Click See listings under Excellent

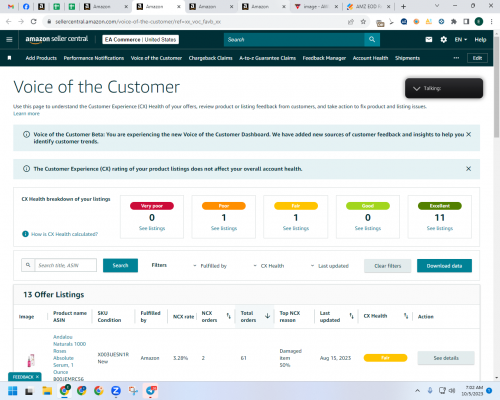coord(440,228)
